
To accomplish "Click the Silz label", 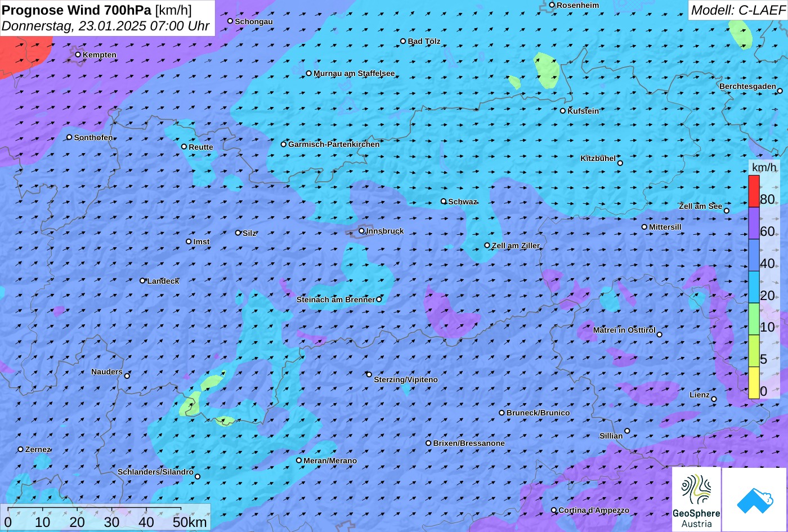I will [249, 233].
